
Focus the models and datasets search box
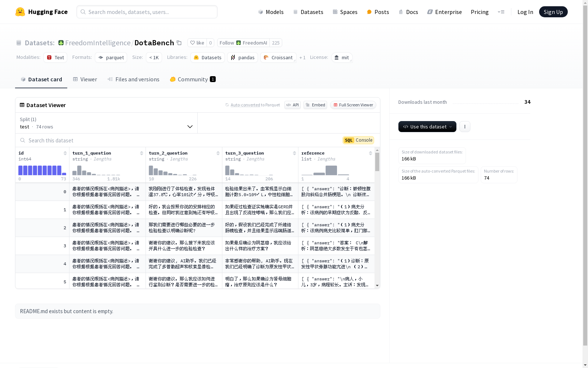(147, 12)
